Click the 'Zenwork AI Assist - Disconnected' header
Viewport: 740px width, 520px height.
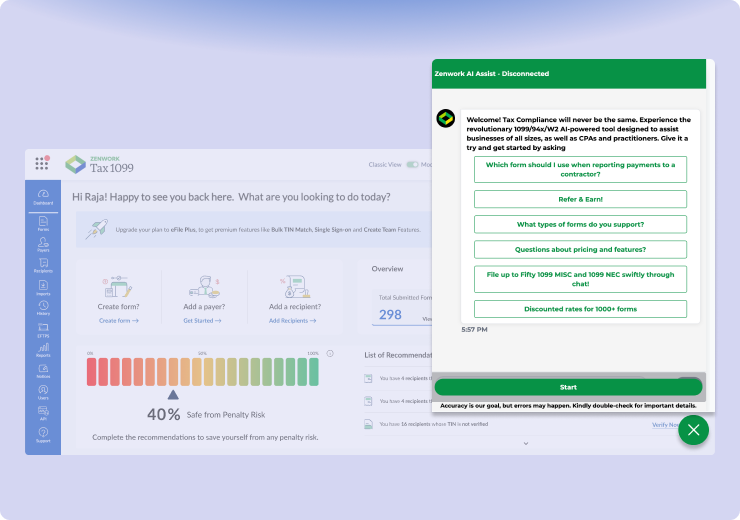[491, 74]
